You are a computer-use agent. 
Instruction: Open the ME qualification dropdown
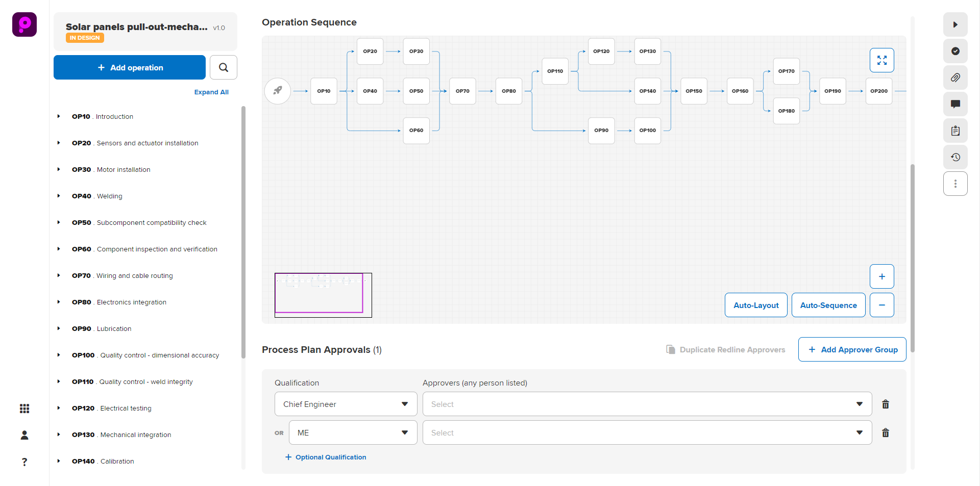pyautogui.click(x=353, y=433)
